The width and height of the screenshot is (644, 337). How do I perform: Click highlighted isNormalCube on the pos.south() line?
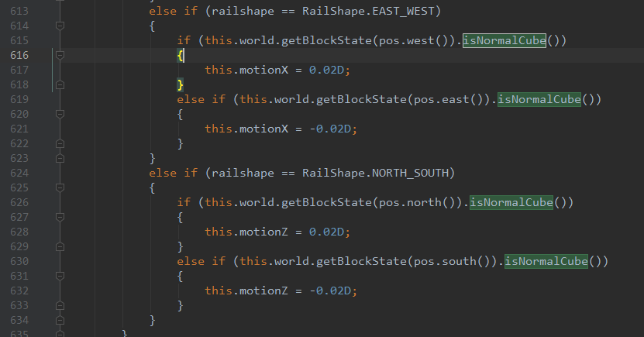(x=546, y=262)
